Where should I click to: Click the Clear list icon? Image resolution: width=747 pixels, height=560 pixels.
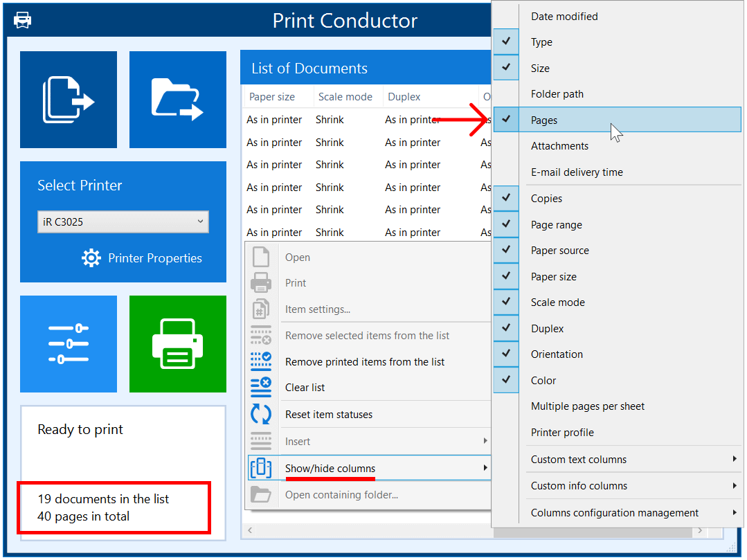(261, 388)
